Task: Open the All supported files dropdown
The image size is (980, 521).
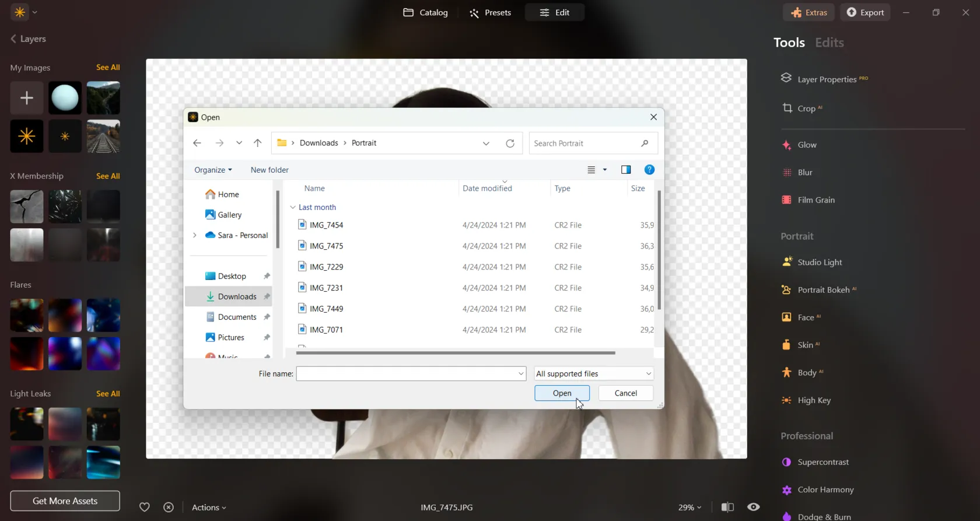Action: click(x=593, y=373)
